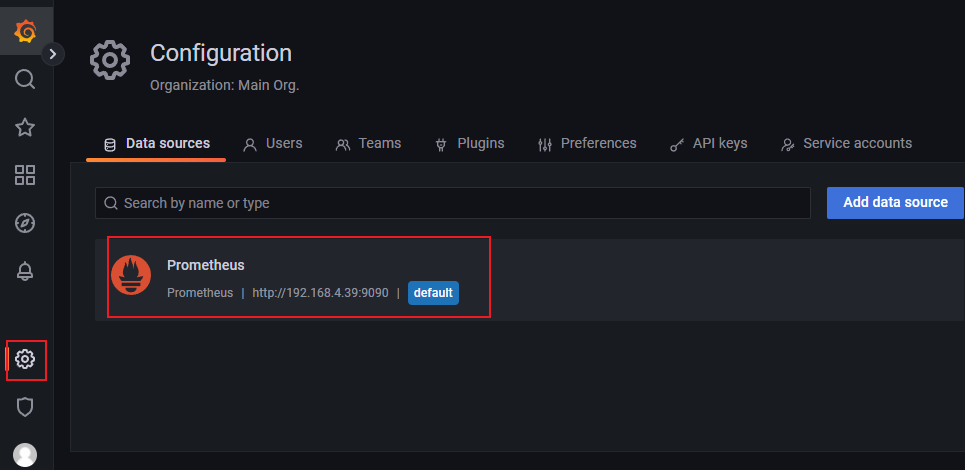Switch to the API keys tab
The width and height of the screenshot is (965, 470).
tap(708, 144)
